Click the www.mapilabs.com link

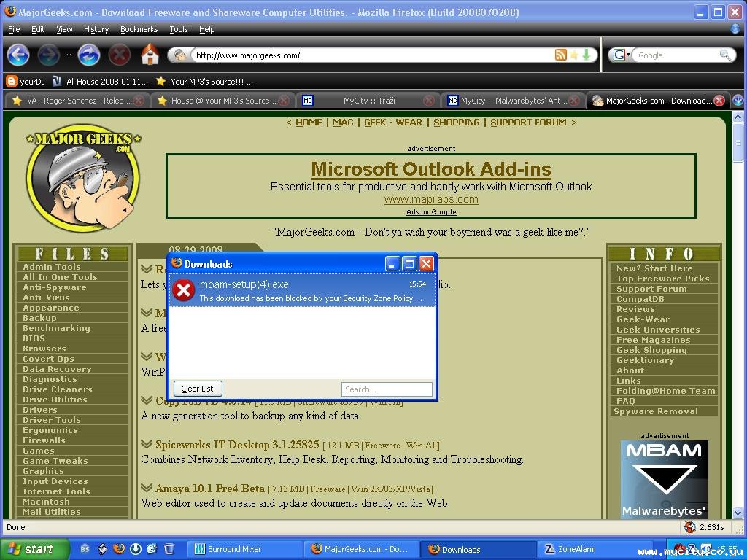click(431, 200)
